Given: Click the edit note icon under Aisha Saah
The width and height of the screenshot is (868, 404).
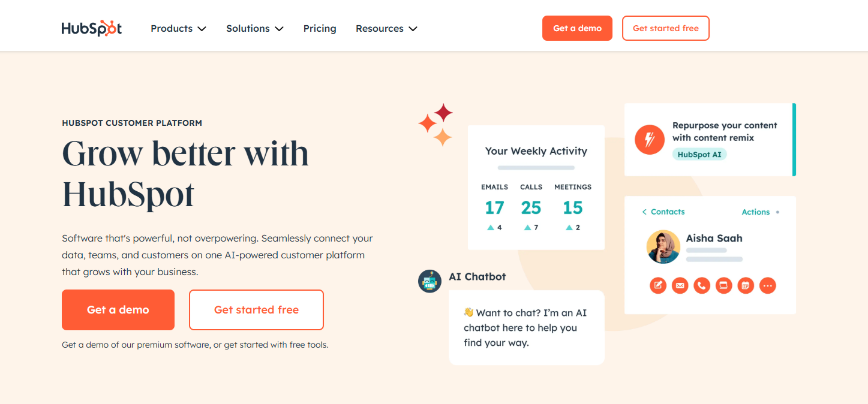Looking at the screenshot, I should [658, 285].
